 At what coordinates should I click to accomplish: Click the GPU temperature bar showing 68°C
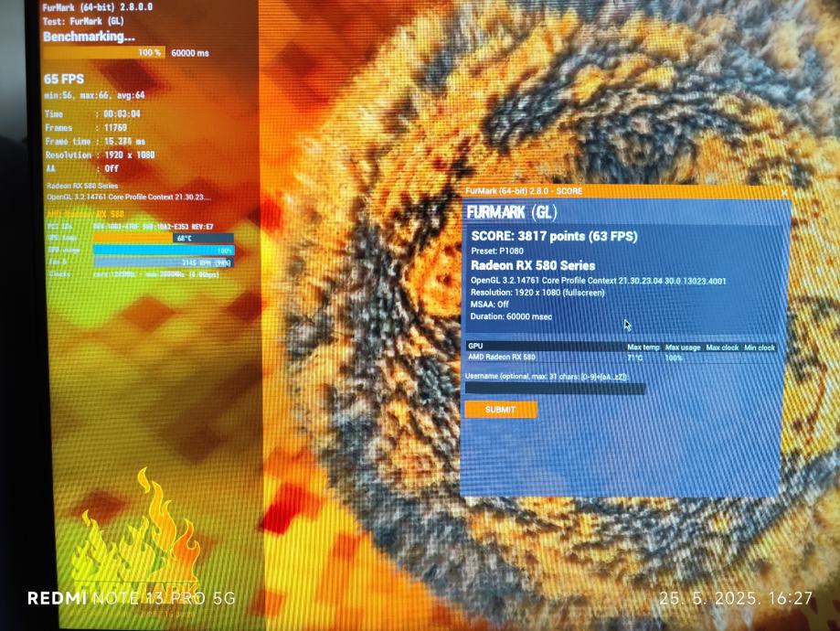coord(164,238)
